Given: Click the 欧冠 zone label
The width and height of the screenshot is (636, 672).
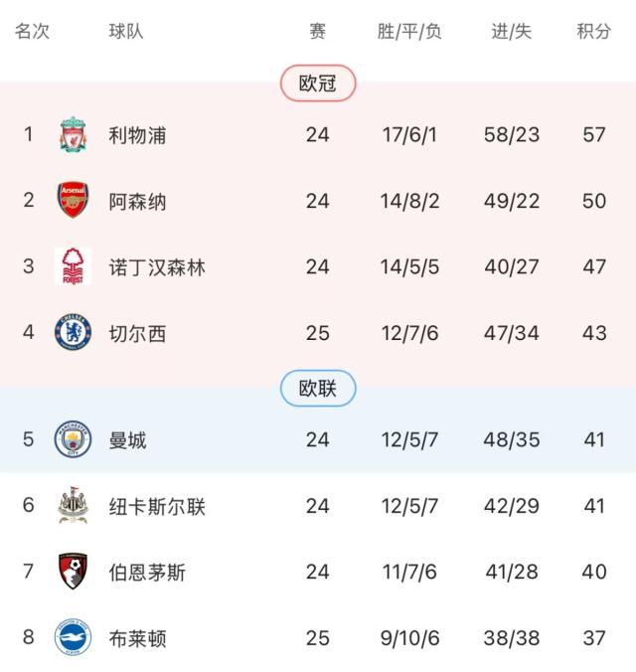Looking at the screenshot, I should (318, 84).
